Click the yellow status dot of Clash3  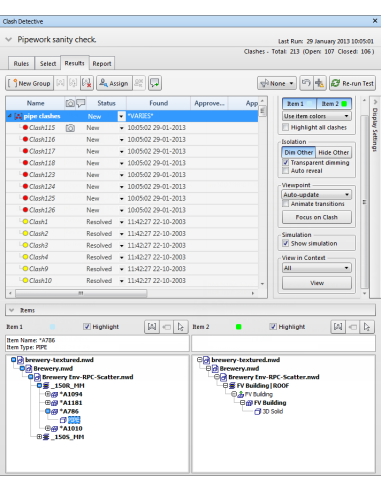click(x=25, y=245)
